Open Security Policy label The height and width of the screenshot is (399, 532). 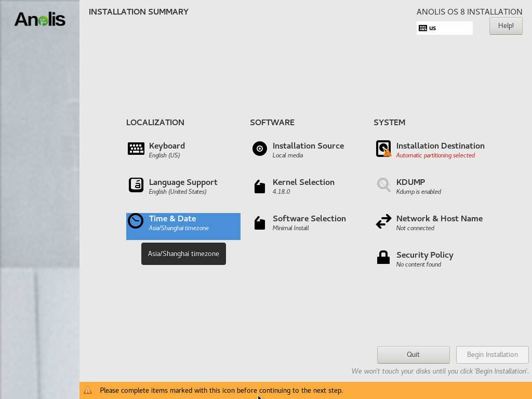click(x=425, y=255)
